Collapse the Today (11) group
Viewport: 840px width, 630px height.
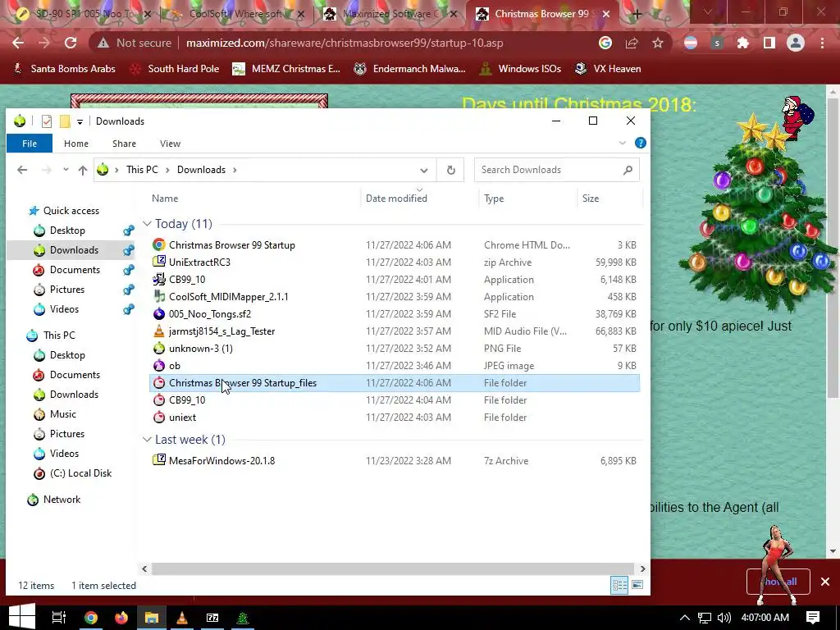148,223
